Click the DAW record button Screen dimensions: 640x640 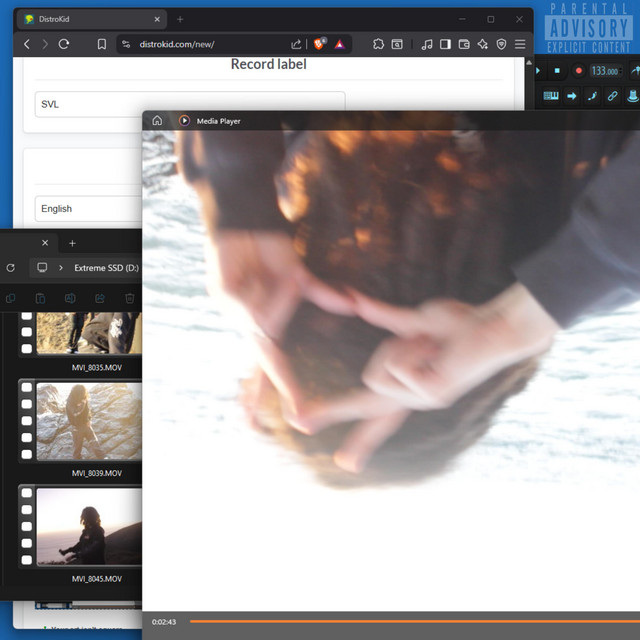coord(578,71)
